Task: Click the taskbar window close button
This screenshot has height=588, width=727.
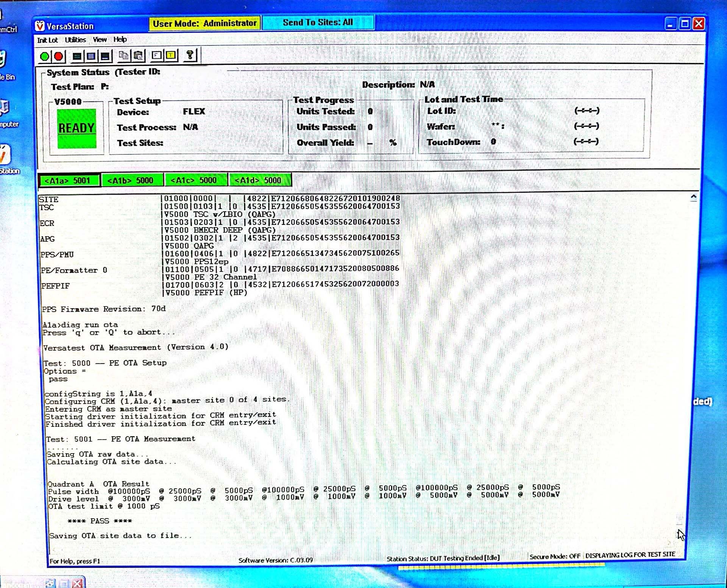Action: [77, 583]
